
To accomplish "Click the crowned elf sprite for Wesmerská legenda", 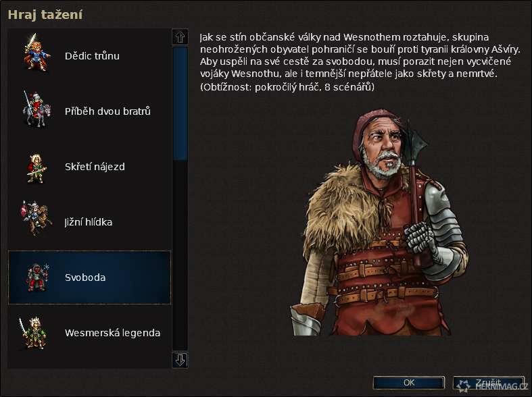I will tap(32, 333).
